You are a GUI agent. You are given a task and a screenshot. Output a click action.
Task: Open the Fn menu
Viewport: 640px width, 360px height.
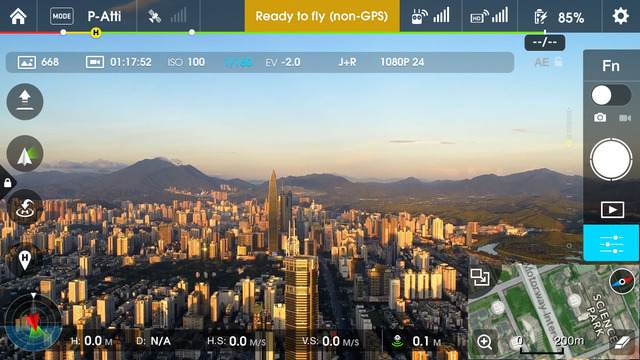pyautogui.click(x=611, y=66)
